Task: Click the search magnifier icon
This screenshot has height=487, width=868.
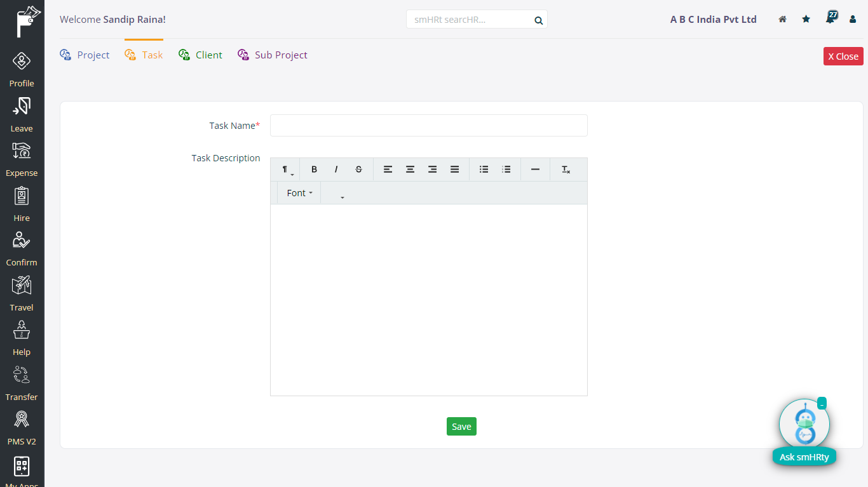Action: (538, 20)
